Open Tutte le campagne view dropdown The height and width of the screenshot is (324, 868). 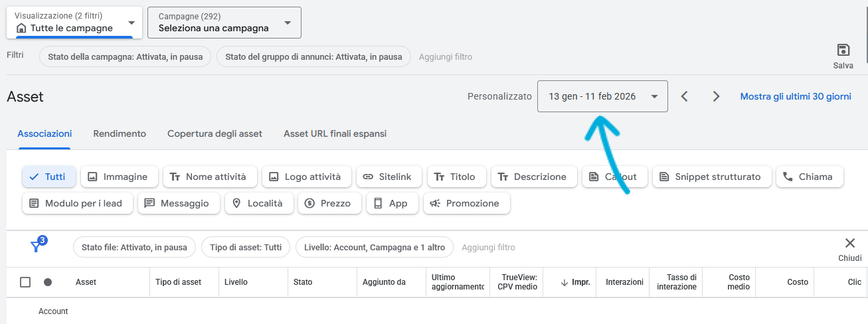click(74, 22)
